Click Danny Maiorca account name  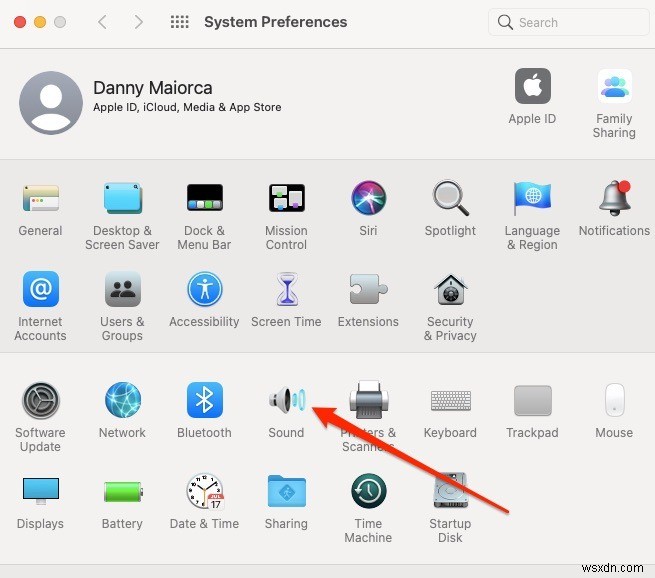(x=152, y=88)
